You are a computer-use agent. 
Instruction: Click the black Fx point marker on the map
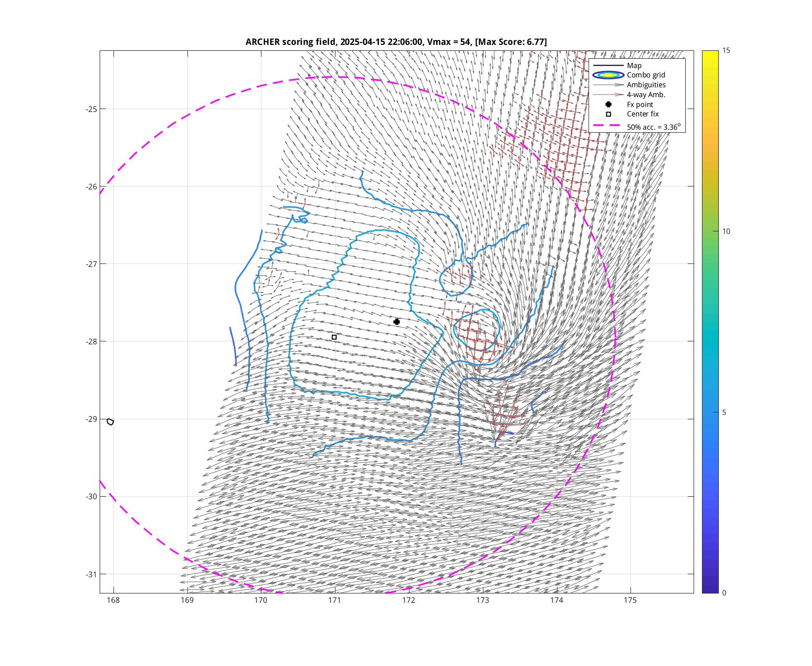pos(397,322)
